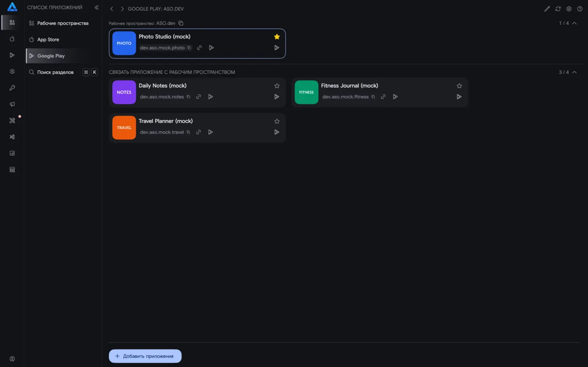Collapse the 3 / 4 link-apps section

coord(575,72)
